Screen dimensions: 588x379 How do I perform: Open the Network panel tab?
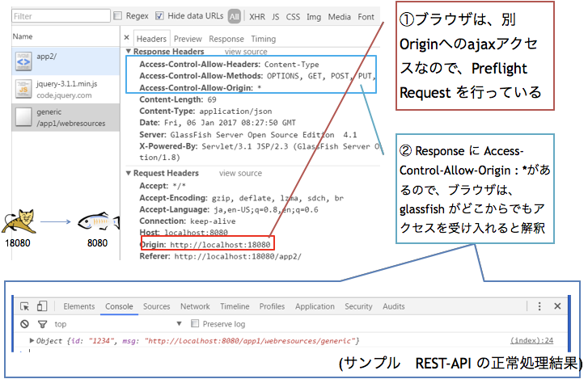point(195,306)
